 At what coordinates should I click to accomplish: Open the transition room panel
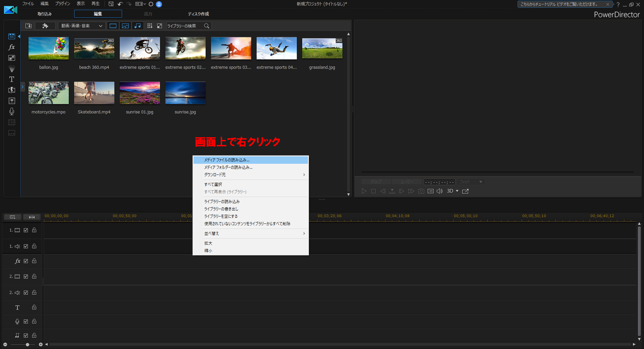[x=12, y=90]
